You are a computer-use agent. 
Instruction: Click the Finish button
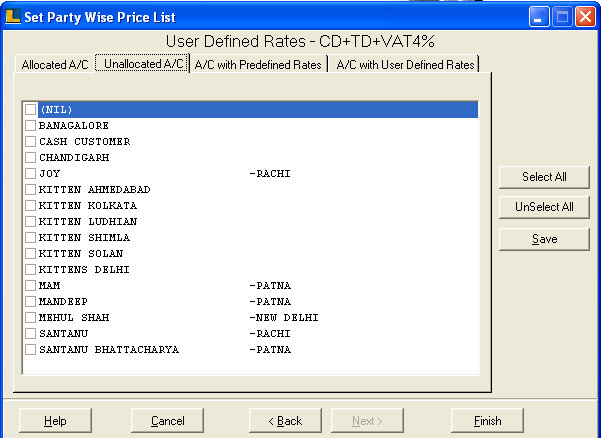[487, 420]
